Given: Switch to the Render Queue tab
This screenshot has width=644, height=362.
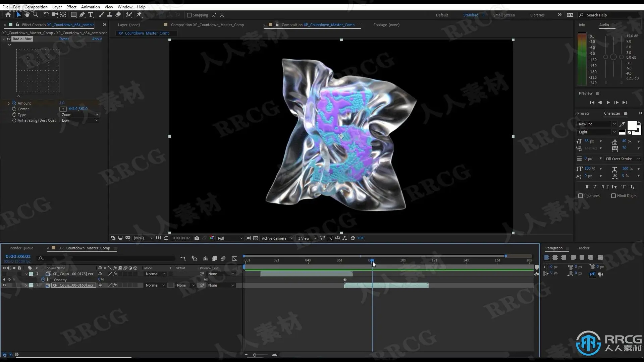Looking at the screenshot, I should click(21, 248).
